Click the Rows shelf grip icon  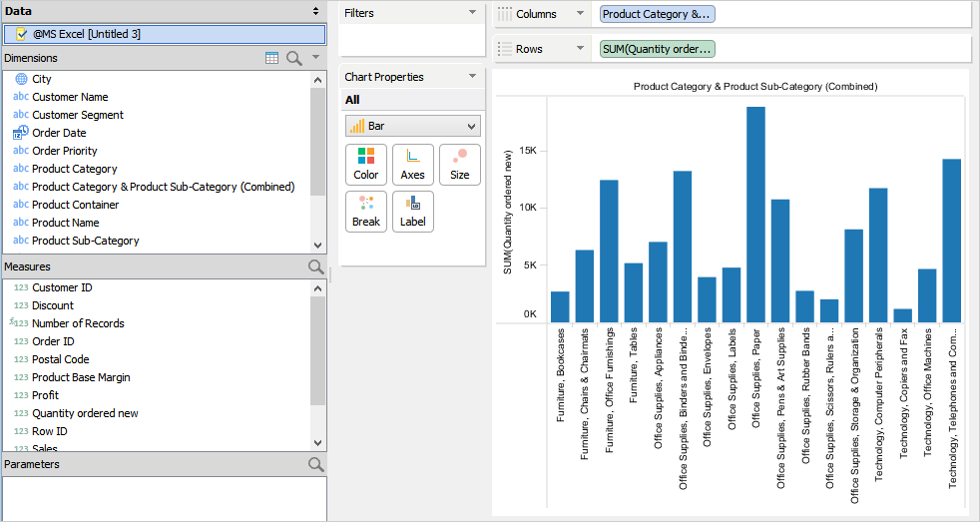(x=504, y=49)
